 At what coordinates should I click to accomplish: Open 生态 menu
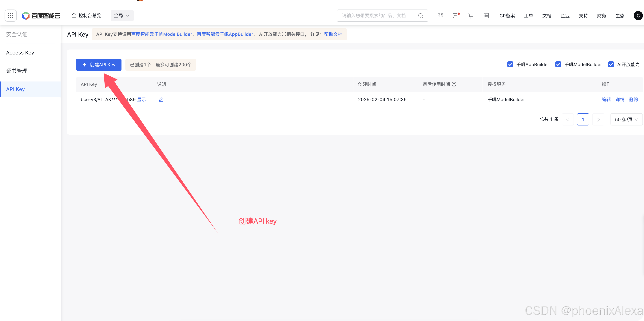tap(620, 16)
